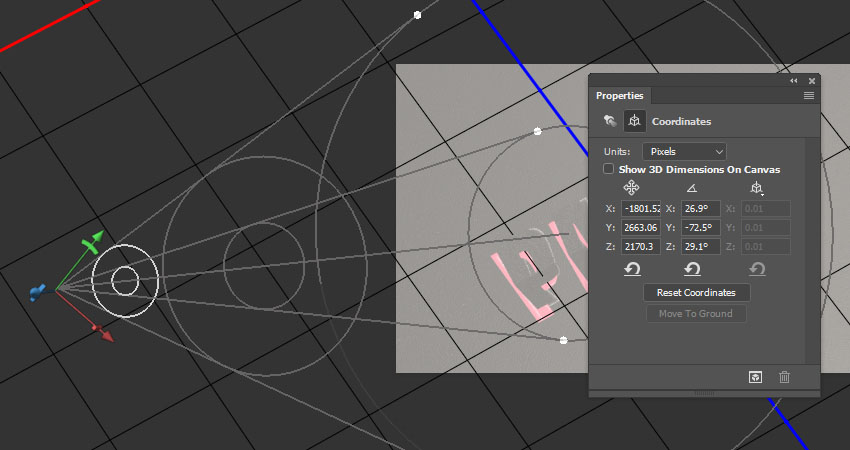Click the Y scale field 0.01
This screenshot has height=450, width=850.
765,228
